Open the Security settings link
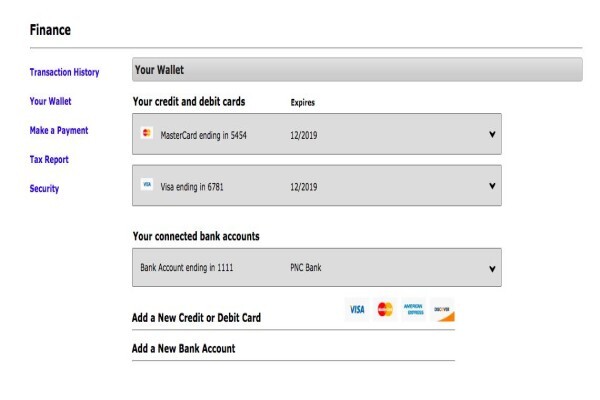 tap(44, 189)
